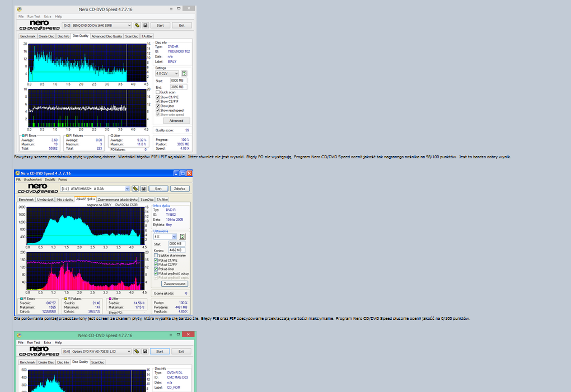Open Plik menu in ATAPI window

pos(18,180)
